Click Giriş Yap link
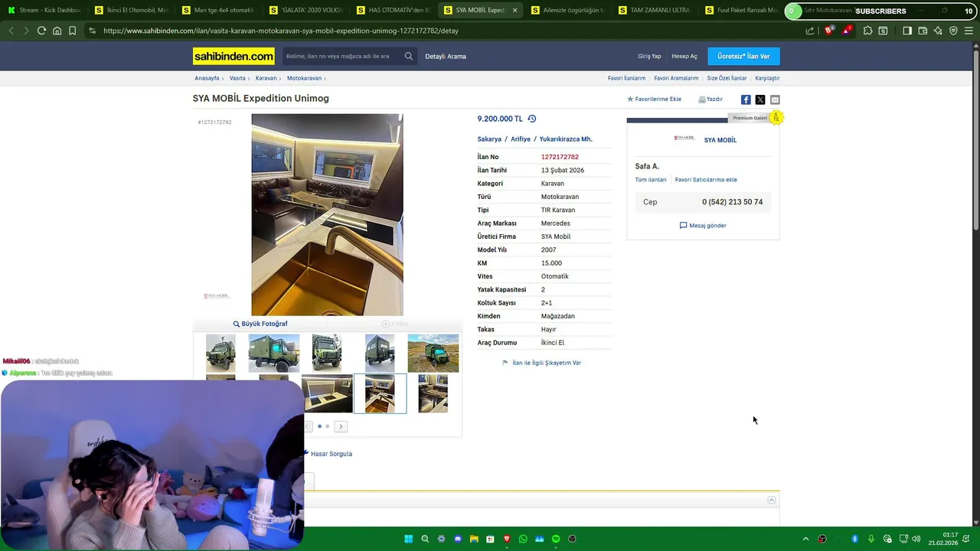The width and height of the screenshot is (980, 551). (649, 56)
